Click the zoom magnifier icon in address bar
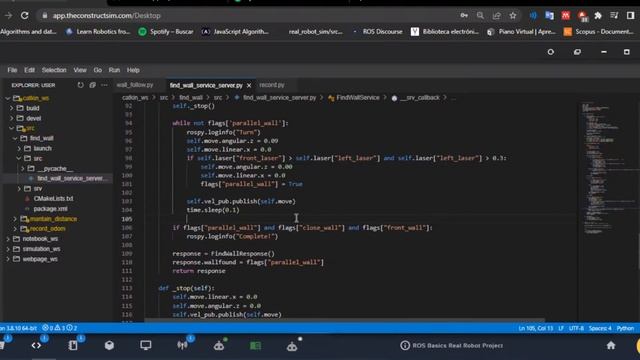This screenshot has width=640, height=360. tap(480, 16)
